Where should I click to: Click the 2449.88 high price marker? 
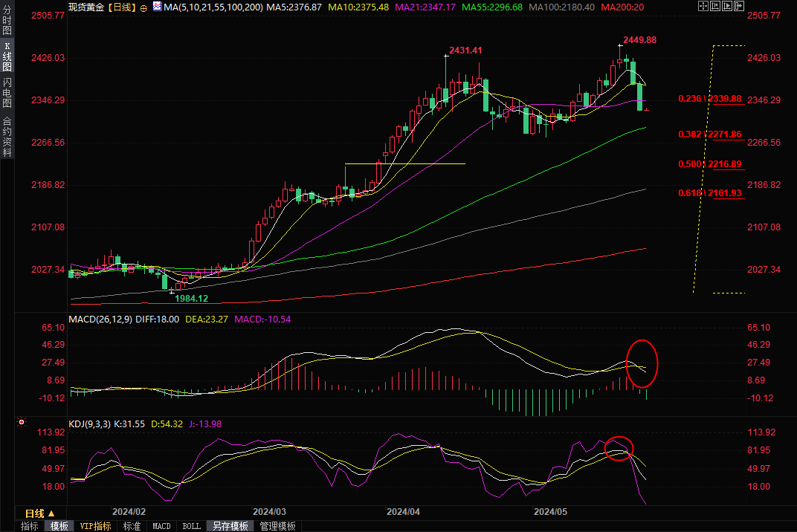(x=639, y=40)
